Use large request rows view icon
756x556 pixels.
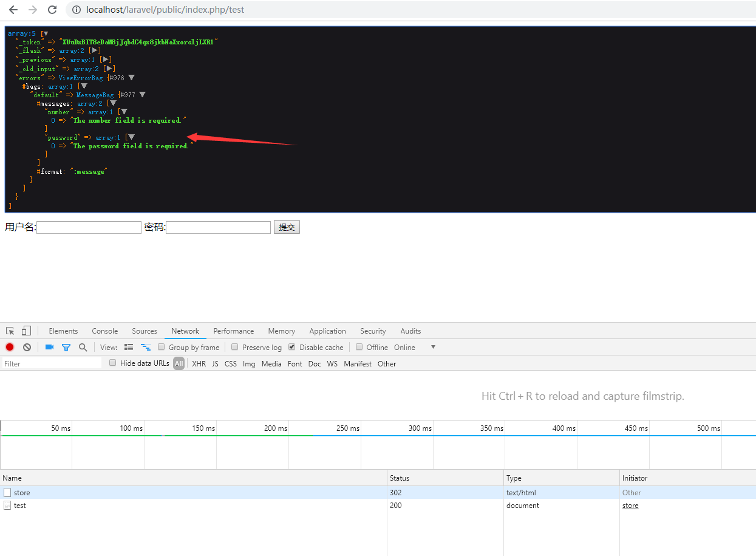pyautogui.click(x=129, y=347)
